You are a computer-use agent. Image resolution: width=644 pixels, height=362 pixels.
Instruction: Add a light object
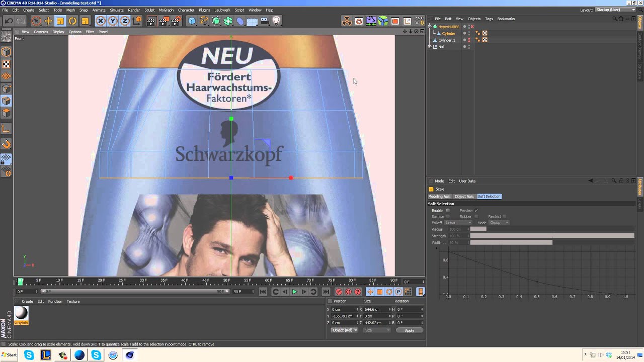click(276, 21)
